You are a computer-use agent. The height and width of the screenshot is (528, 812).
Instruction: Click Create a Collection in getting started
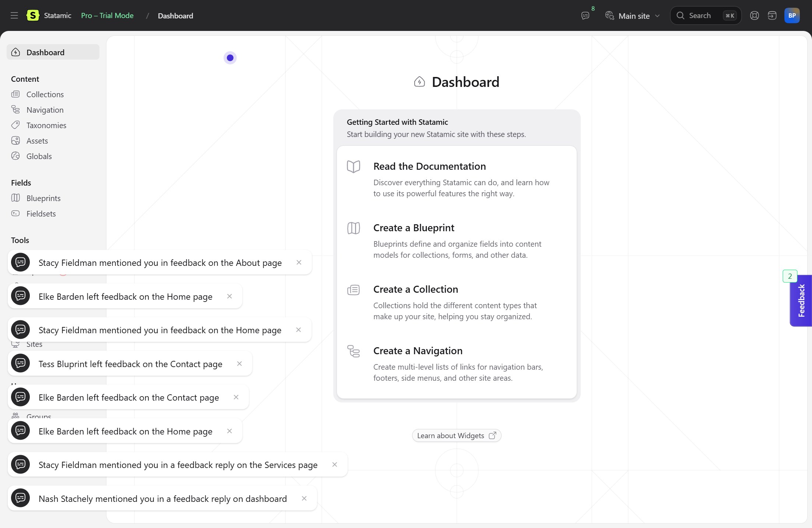coord(415,289)
